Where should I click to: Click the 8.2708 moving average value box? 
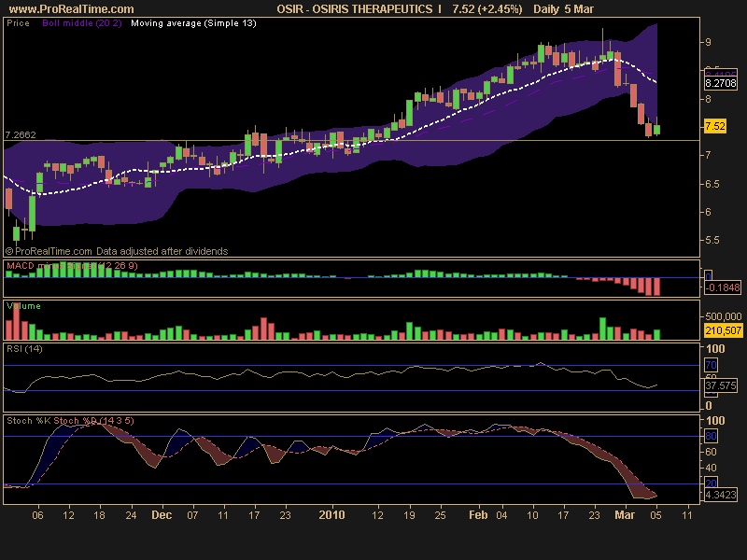click(x=720, y=83)
